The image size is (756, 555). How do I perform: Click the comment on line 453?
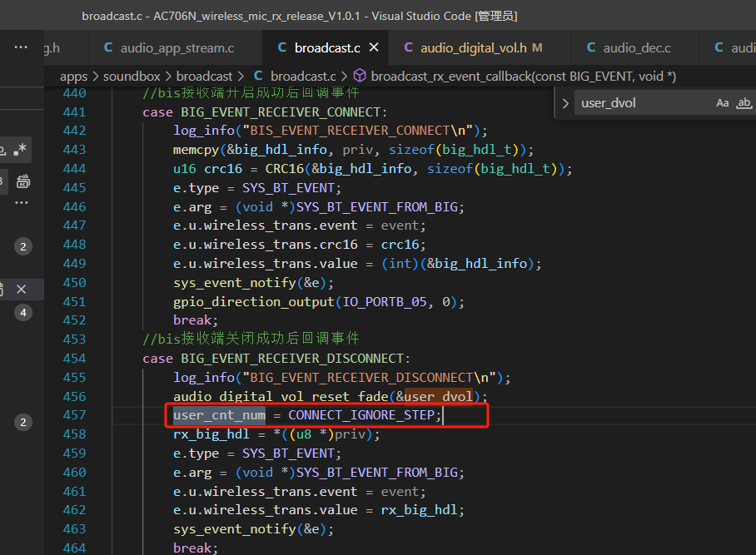click(x=251, y=339)
